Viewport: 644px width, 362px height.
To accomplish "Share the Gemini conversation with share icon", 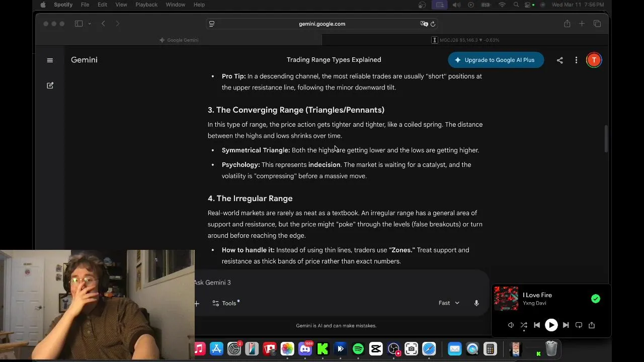I will 559,60.
